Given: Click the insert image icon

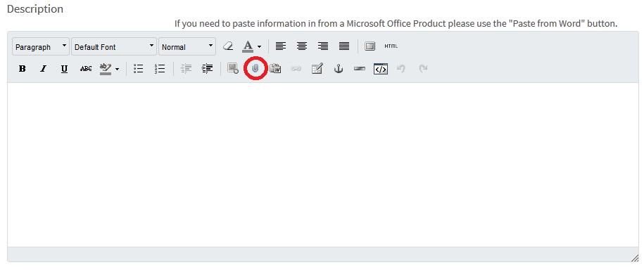Looking at the screenshot, I should pos(233,68).
